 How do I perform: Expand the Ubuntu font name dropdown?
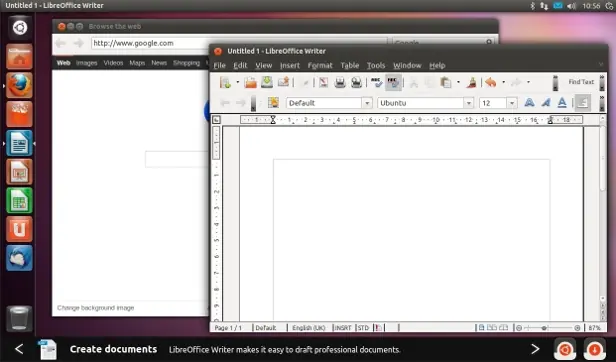coord(468,103)
